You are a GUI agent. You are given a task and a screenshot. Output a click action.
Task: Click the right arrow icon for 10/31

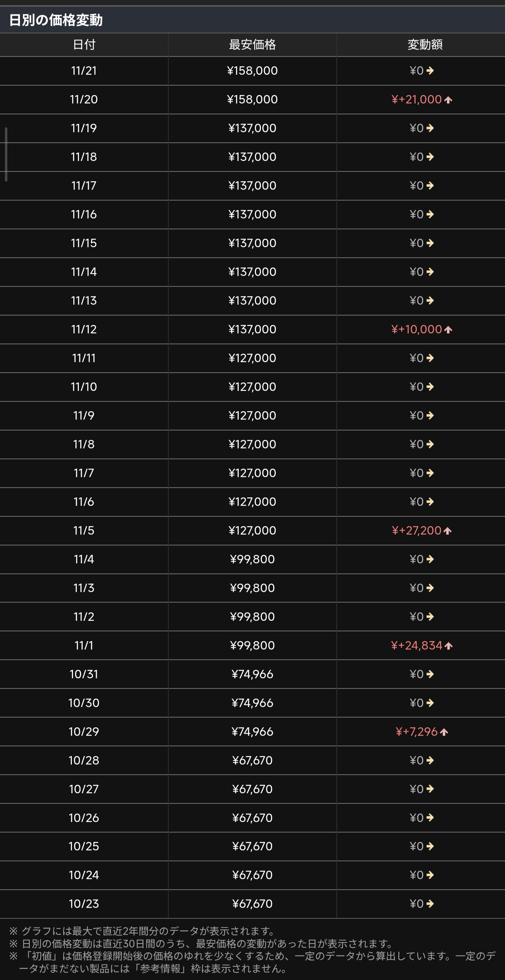tap(430, 674)
